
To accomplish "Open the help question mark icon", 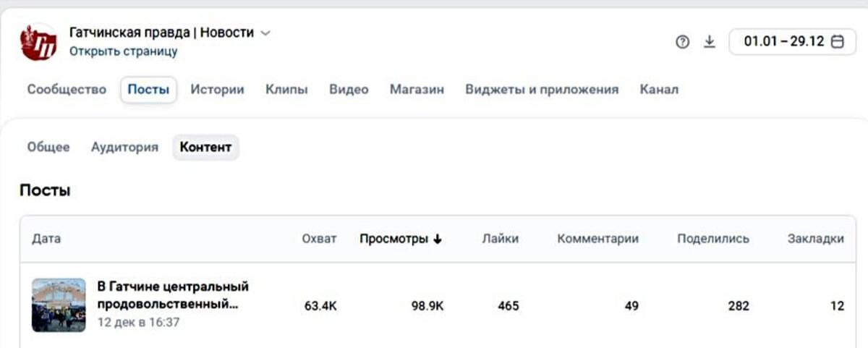I will (682, 42).
